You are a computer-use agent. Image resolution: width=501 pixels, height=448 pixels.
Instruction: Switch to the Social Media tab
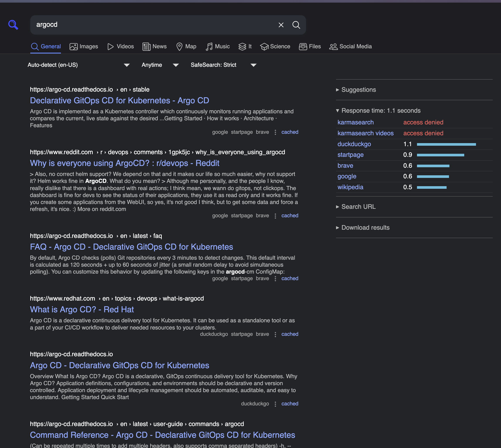(350, 47)
